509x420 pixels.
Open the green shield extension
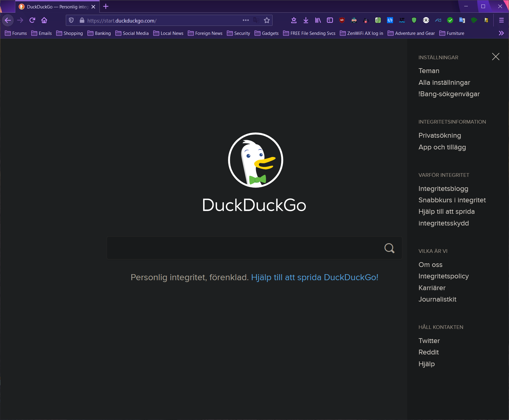tap(414, 20)
